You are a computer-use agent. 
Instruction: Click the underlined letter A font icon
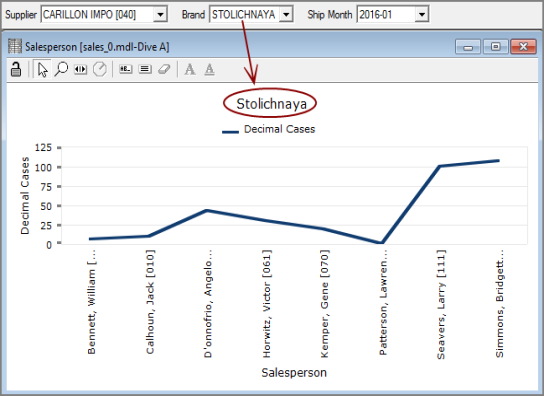tap(209, 69)
